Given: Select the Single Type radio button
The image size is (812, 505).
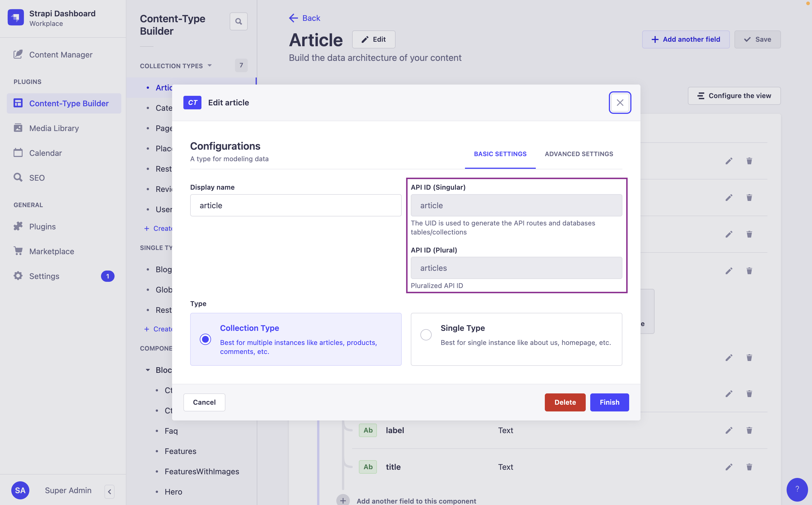Looking at the screenshot, I should point(425,335).
